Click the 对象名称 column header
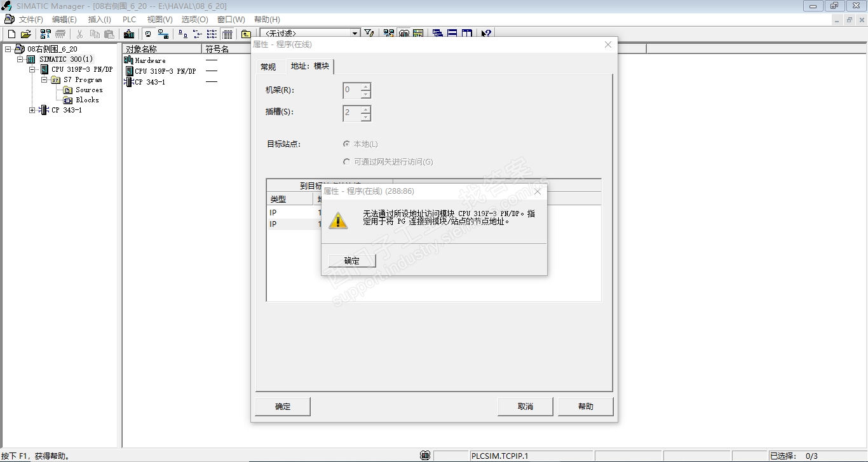Viewport: 868px width, 462px height. [162, 49]
